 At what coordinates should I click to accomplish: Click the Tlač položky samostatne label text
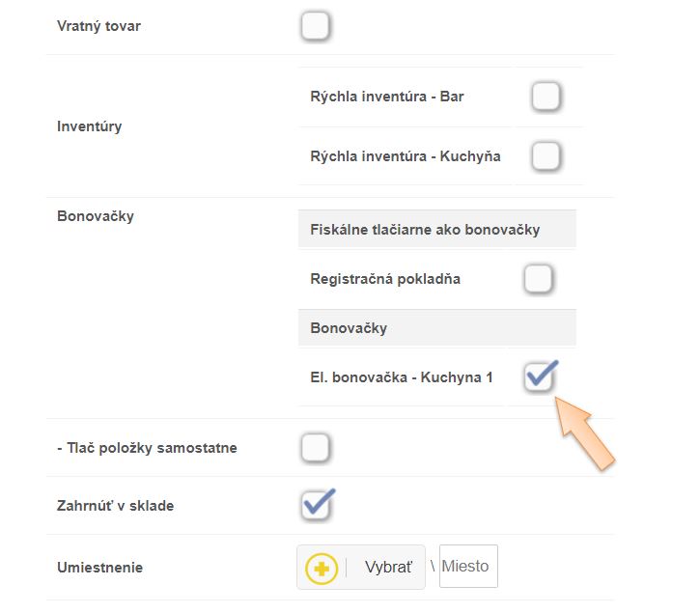(x=147, y=448)
